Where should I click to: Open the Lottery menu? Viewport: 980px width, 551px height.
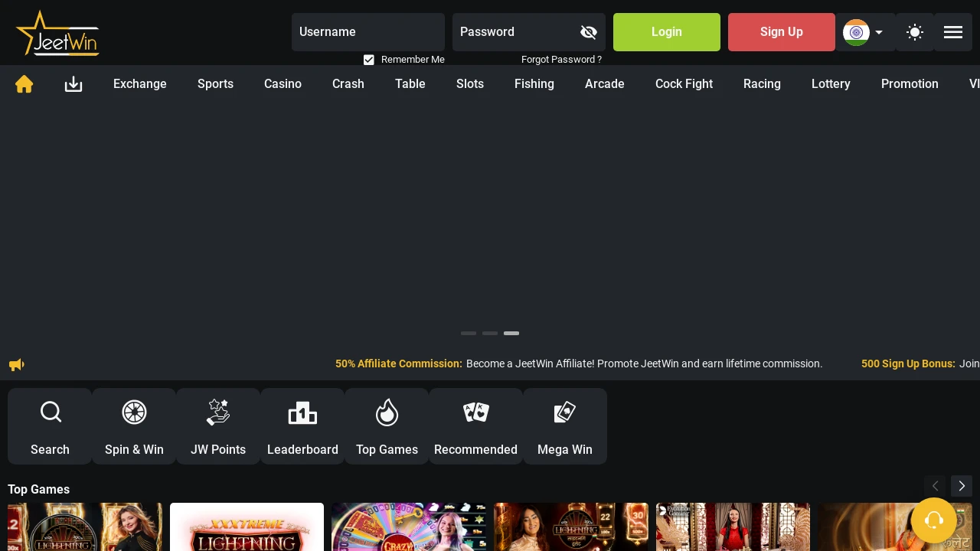point(831,84)
